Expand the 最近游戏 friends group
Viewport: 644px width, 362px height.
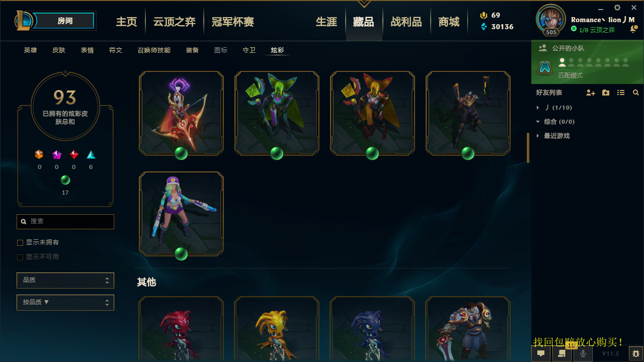coord(556,136)
